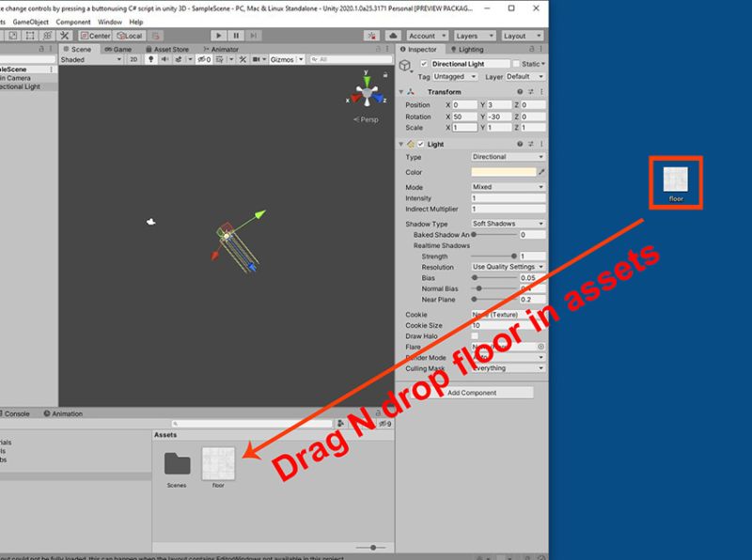Disable the Light component checkbox

pos(420,145)
